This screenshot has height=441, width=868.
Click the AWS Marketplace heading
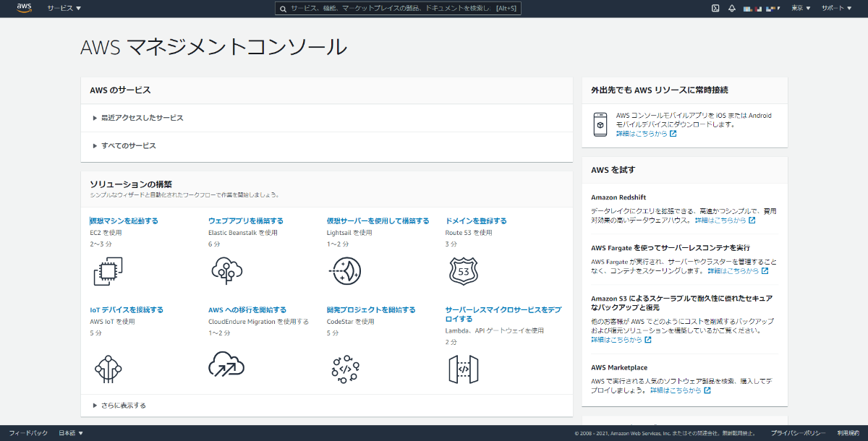[x=619, y=367]
